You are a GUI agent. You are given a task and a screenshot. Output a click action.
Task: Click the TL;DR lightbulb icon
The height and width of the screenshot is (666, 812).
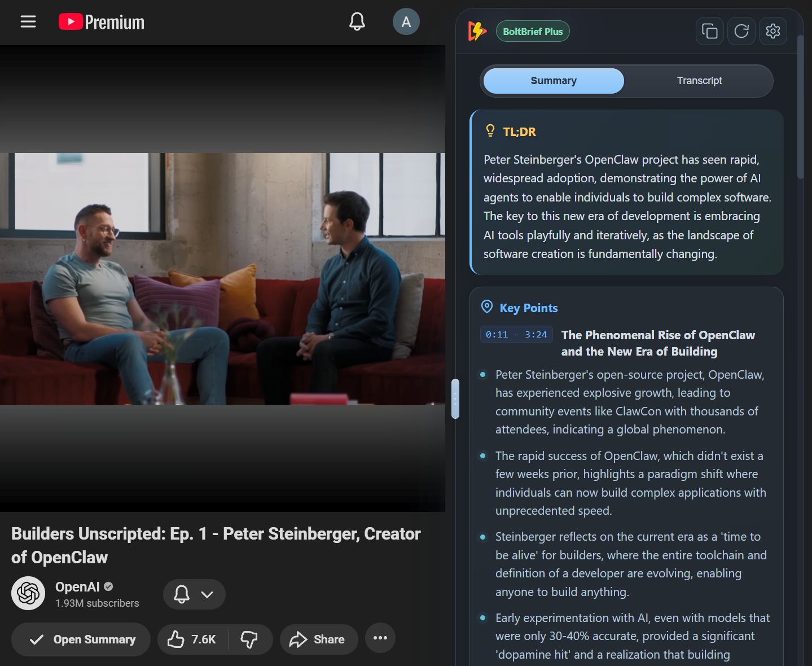pos(490,131)
